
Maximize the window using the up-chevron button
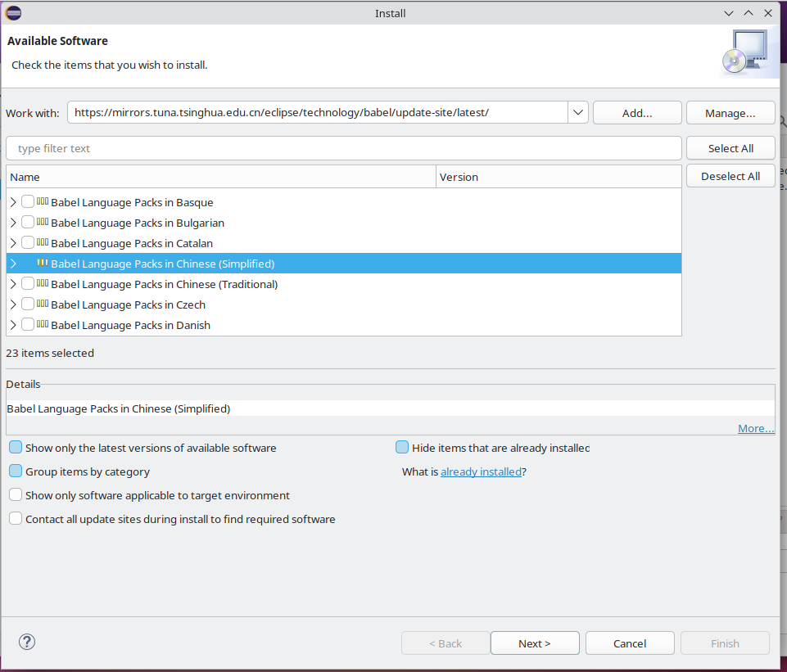click(749, 13)
